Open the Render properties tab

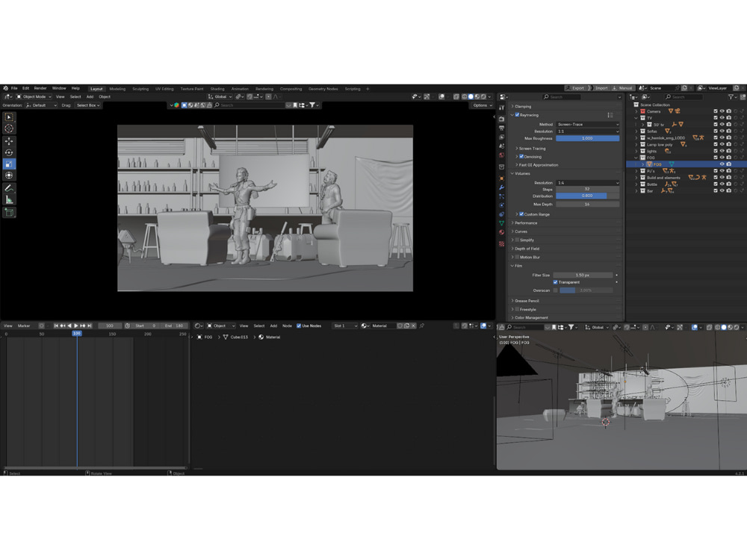coord(502,119)
